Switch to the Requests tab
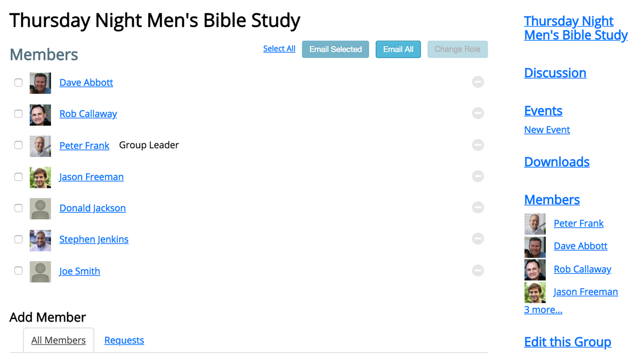637x364 pixels. (x=124, y=340)
